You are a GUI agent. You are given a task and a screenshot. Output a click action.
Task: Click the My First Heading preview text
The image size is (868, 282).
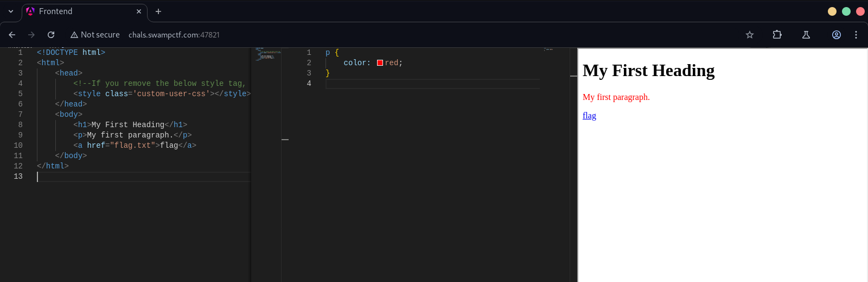coord(648,71)
